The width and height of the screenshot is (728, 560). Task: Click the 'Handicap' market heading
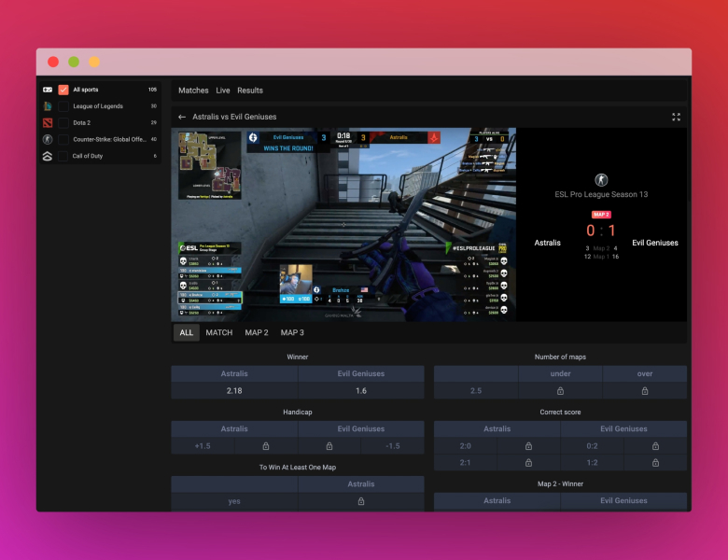coord(298,413)
